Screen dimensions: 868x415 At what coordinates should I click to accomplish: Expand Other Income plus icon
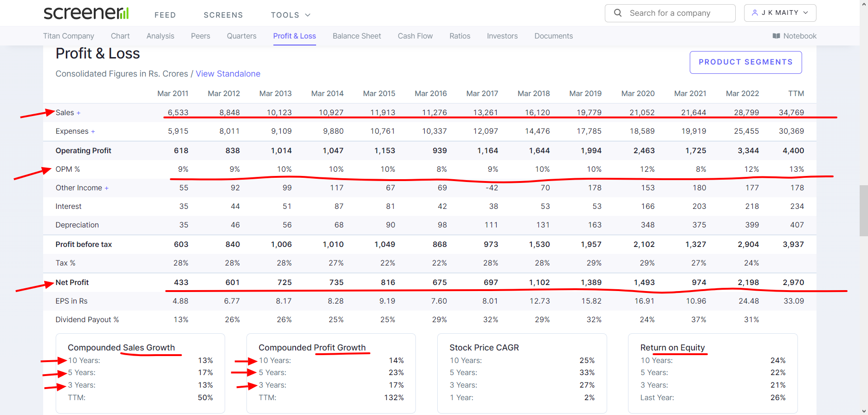pyautogui.click(x=106, y=188)
